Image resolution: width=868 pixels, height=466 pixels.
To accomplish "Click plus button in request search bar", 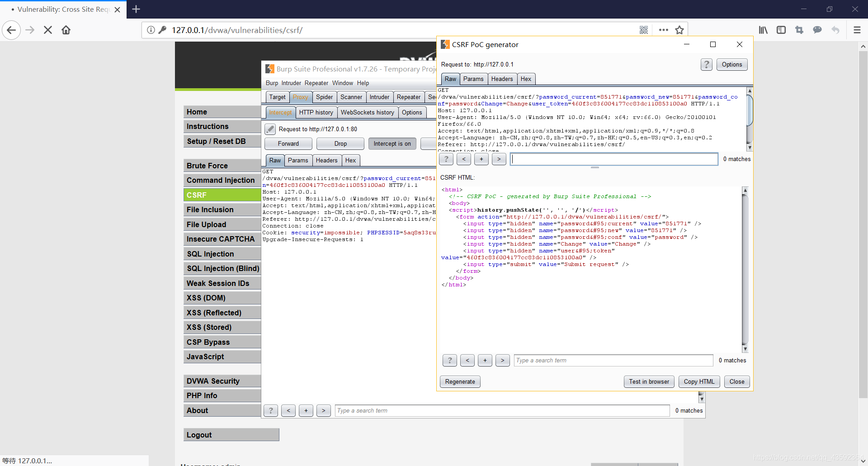I will pyautogui.click(x=481, y=159).
